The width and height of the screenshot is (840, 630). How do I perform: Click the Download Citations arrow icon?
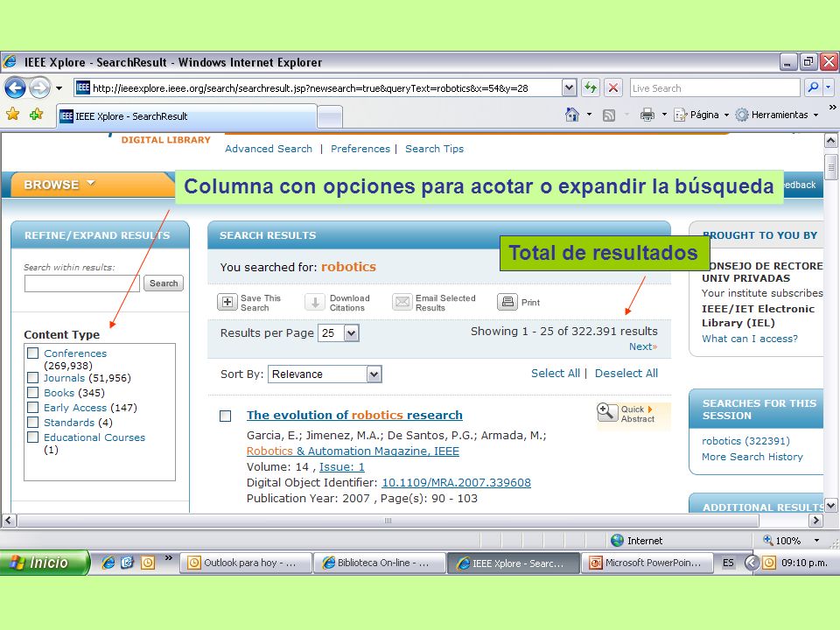[315, 302]
